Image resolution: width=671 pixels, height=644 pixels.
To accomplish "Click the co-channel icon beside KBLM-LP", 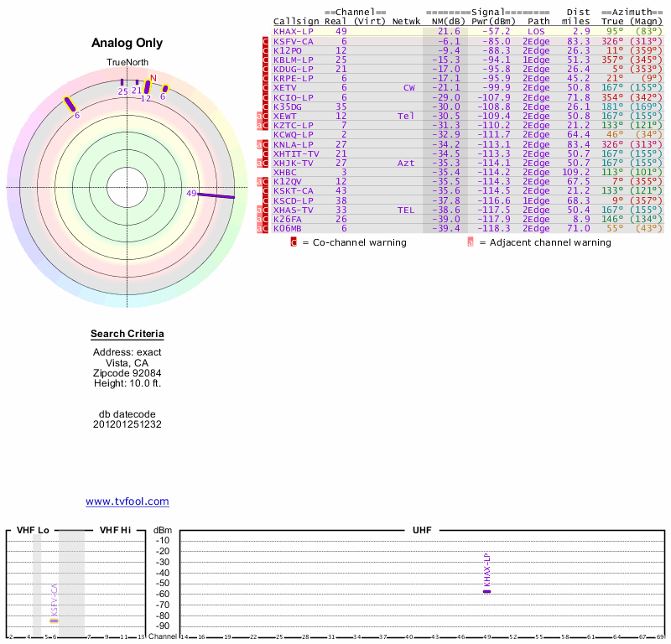I will point(266,60).
